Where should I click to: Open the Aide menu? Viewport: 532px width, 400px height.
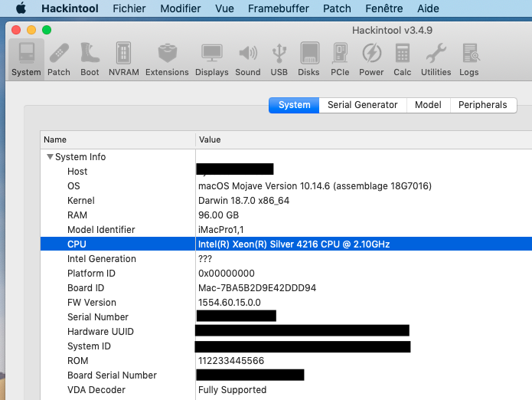[x=428, y=8]
